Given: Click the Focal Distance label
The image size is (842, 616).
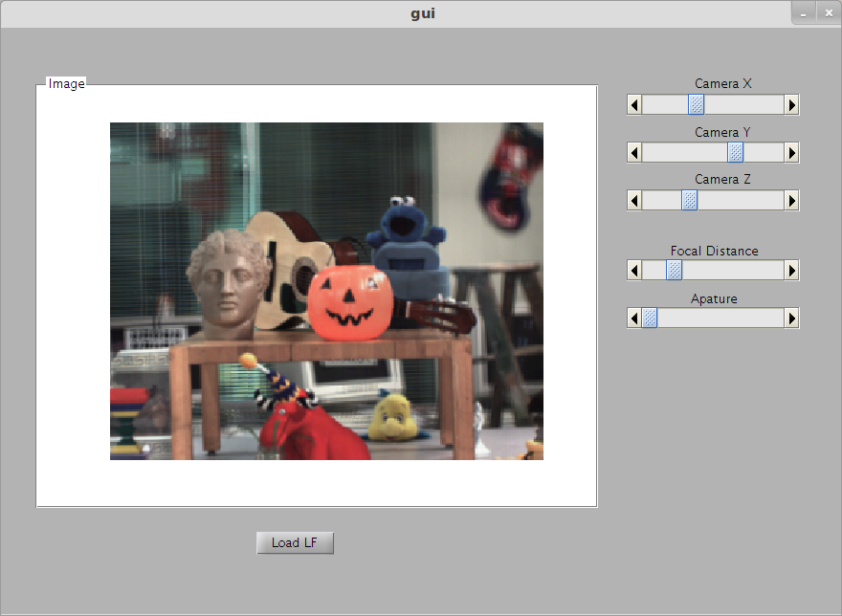Looking at the screenshot, I should [x=714, y=251].
